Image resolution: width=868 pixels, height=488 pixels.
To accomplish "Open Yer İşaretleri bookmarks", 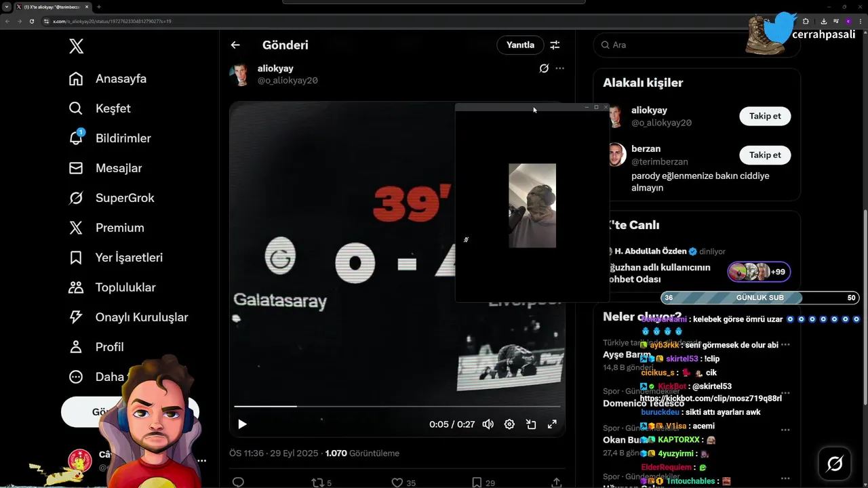I will [x=115, y=258].
